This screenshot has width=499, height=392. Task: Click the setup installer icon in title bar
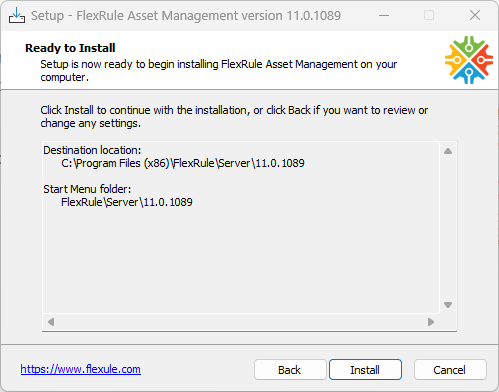click(17, 15)
